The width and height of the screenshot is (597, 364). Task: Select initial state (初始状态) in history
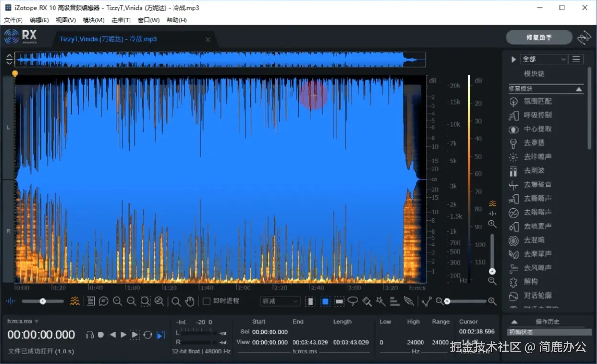tap(549, 332)
